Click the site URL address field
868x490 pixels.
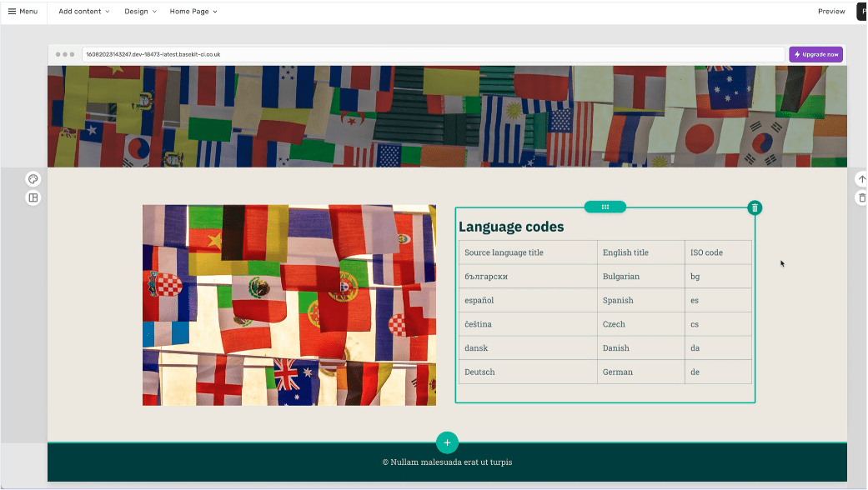coord(434,54)
